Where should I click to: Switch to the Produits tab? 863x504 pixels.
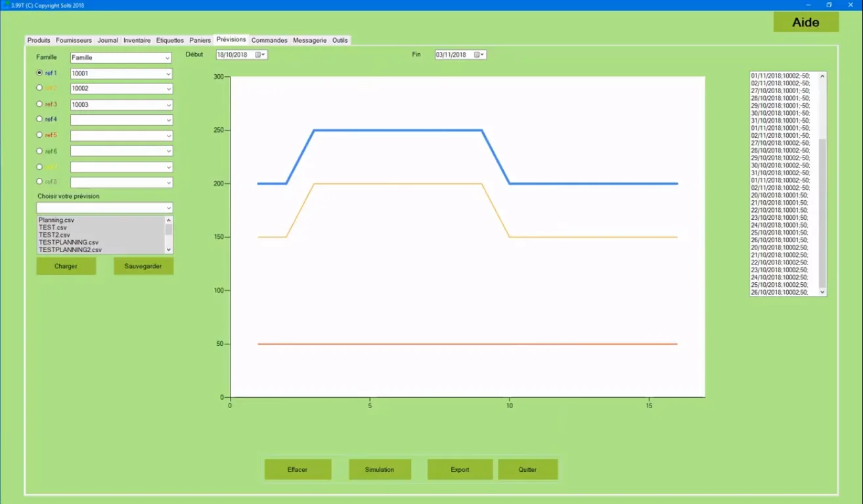coord(39,40)
